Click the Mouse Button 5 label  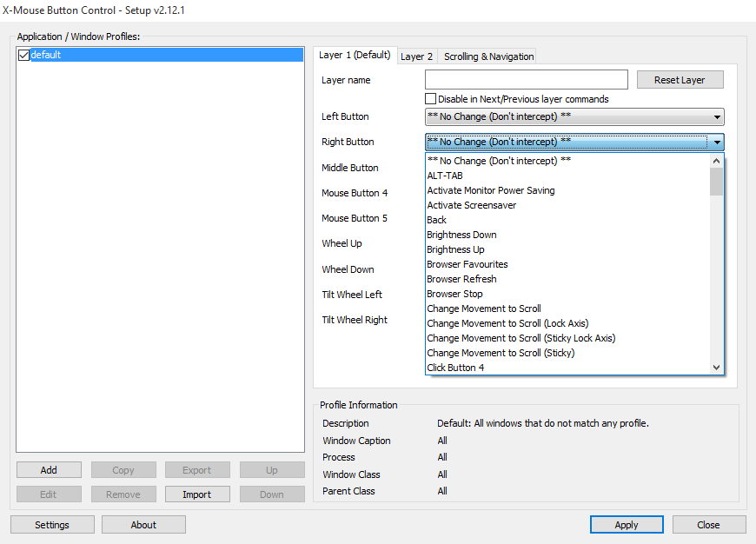pos(355,218)
